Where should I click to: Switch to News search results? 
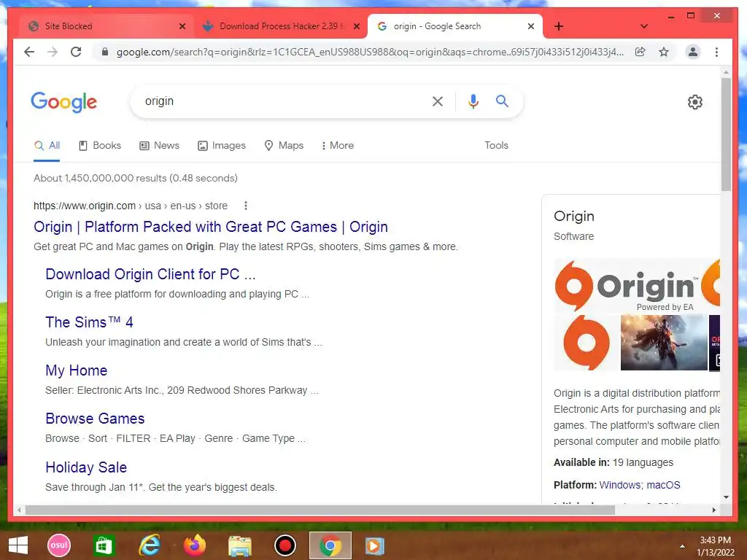pyautogui.click(x=159, y=146)
